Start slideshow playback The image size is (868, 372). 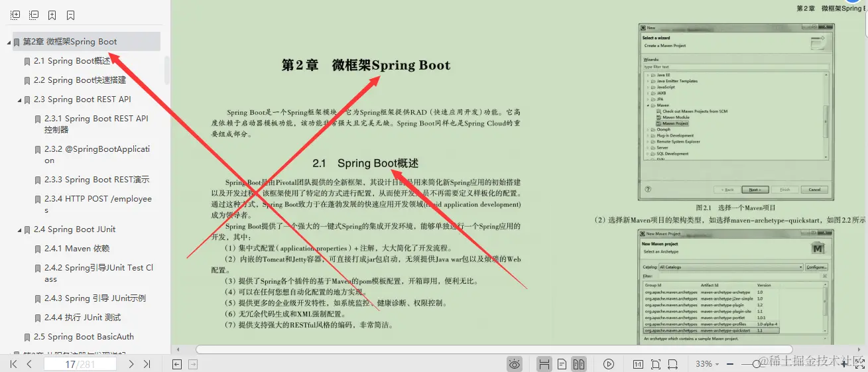(x=609, y=364)
